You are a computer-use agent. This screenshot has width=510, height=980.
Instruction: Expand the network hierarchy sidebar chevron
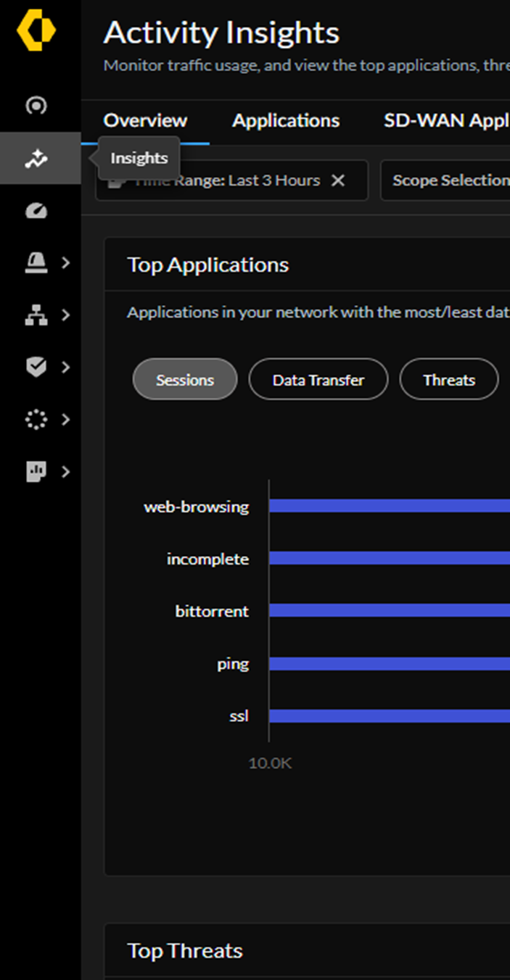point(64,315)
